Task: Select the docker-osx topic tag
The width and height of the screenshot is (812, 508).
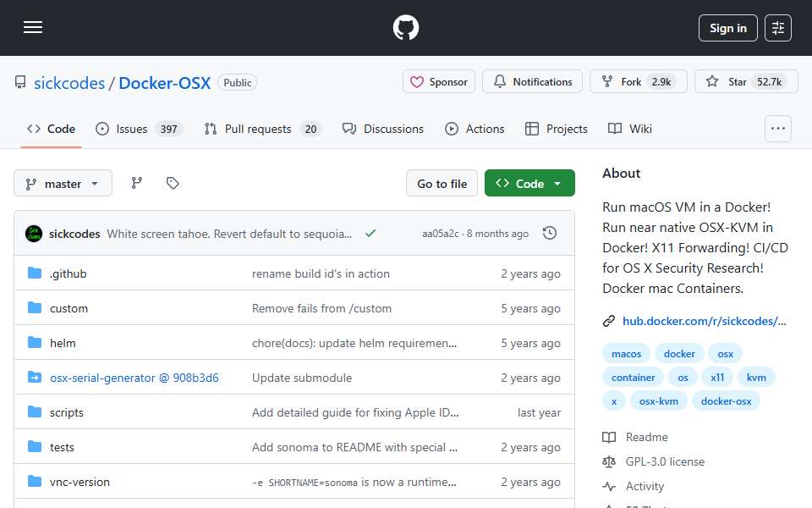Action: pyautogui.click(x=726, y=401)
